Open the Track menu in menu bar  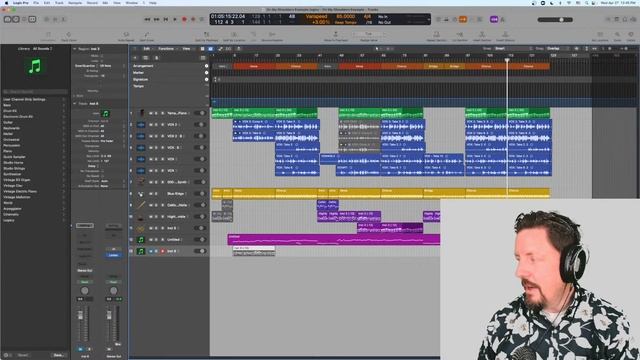[59, 3]
